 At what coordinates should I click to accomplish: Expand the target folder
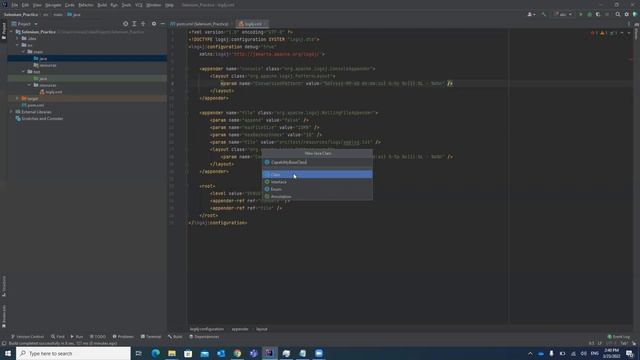click(17, 98)
